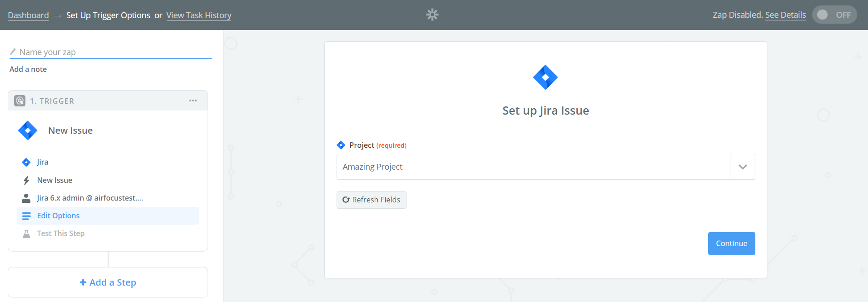Viewport: 868px width, 302px height.
Task: Click the trigger step icon in header
Action: point(20,101)
